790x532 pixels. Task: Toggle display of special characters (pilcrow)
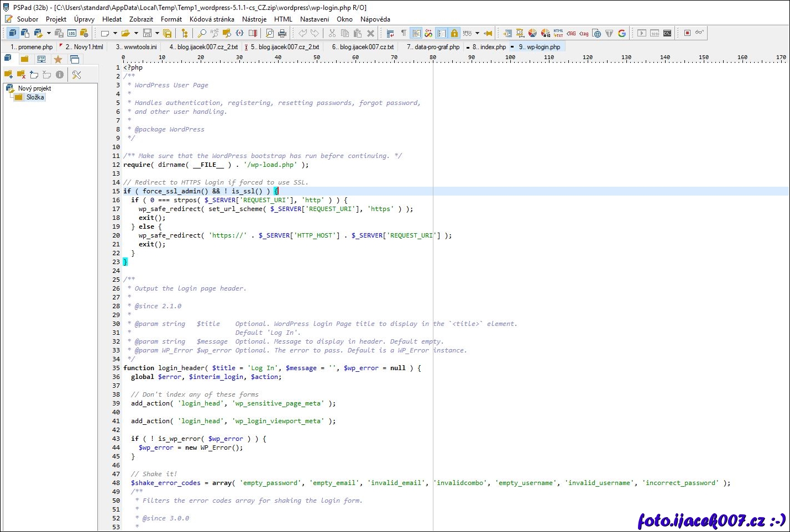404,33
